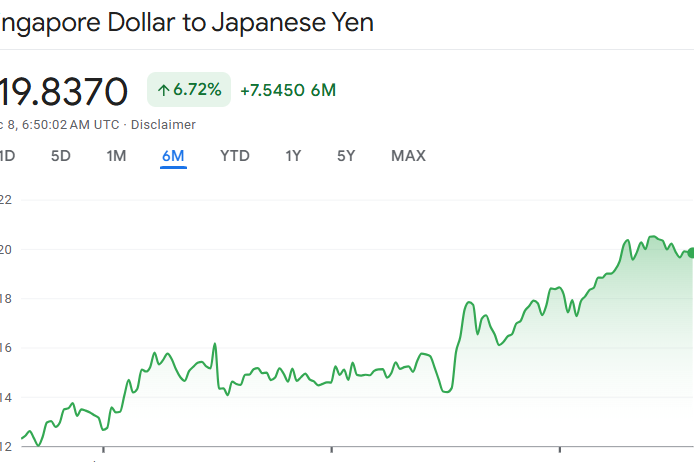Click the current exchange rate value 19.8370
Screen dimensions: 694x462
pyautogui.click(x=64, y=91)
